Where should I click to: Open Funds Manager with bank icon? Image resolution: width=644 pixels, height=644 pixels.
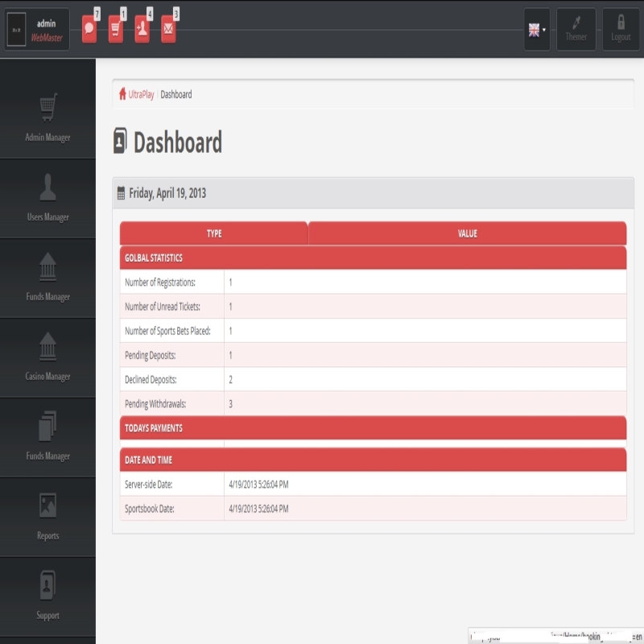47,278
